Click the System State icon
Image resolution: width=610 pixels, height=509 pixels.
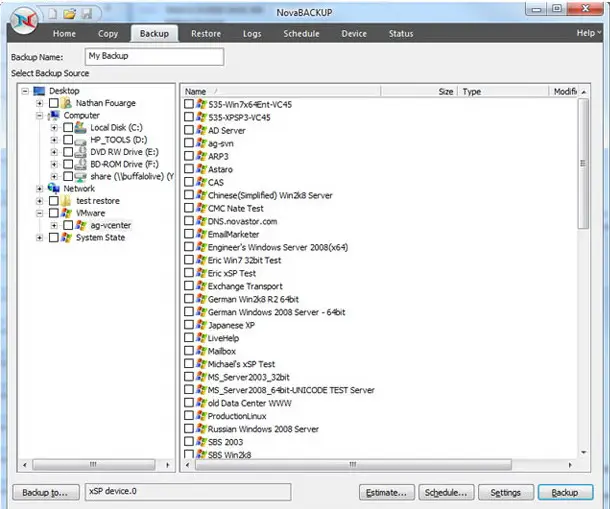click(67, 237)
